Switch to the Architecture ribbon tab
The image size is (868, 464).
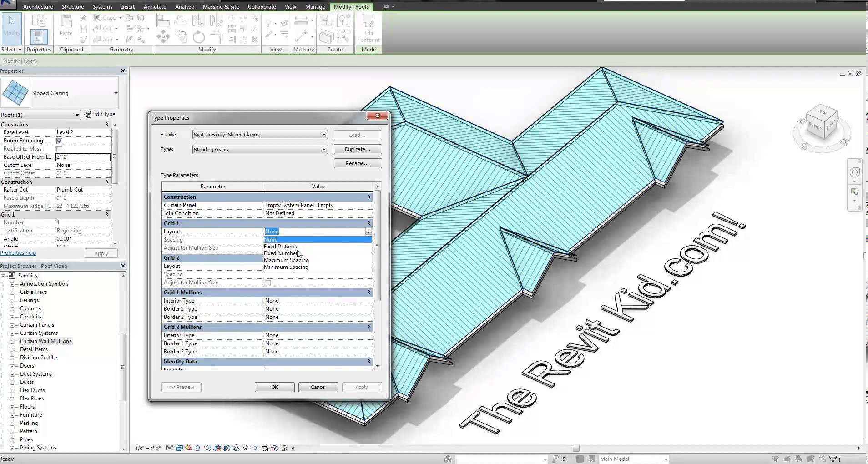pyautogui.click(x=38, y=7)
